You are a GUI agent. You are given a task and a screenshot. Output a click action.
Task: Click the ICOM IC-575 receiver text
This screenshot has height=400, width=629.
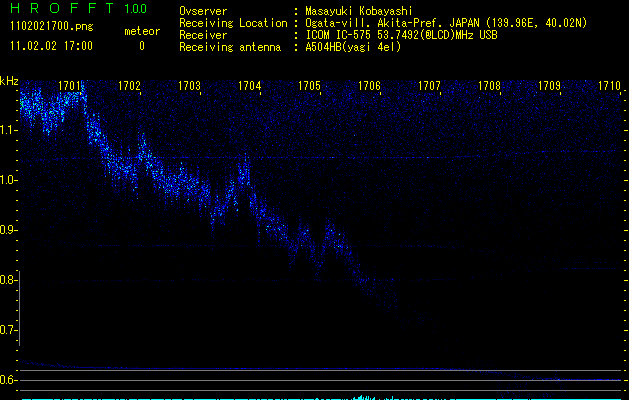401,35
